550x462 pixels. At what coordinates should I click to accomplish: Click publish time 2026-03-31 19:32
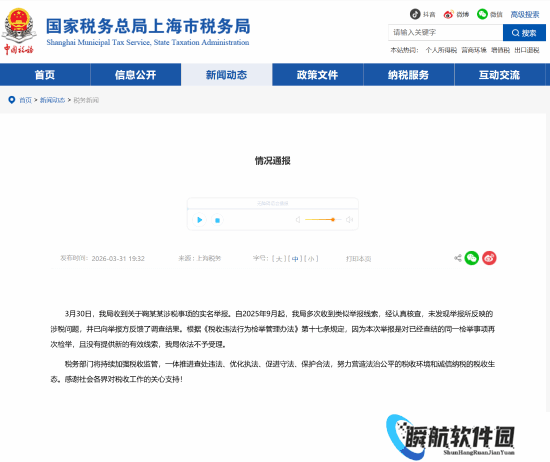(x=118, y=259)
